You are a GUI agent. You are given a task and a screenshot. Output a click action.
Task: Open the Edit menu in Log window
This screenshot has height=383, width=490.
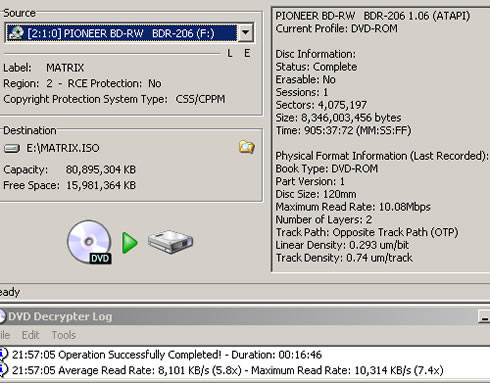pyautogui.click(x=30, y=335)
